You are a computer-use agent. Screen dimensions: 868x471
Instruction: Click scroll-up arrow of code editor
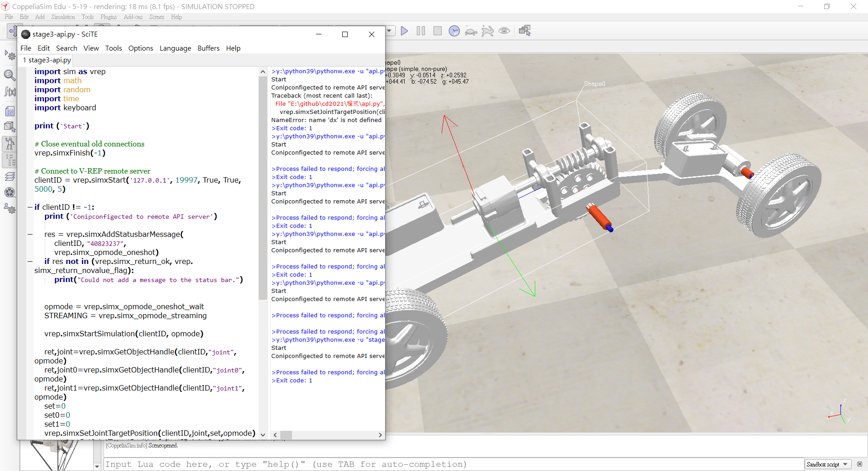coord(263,71)
